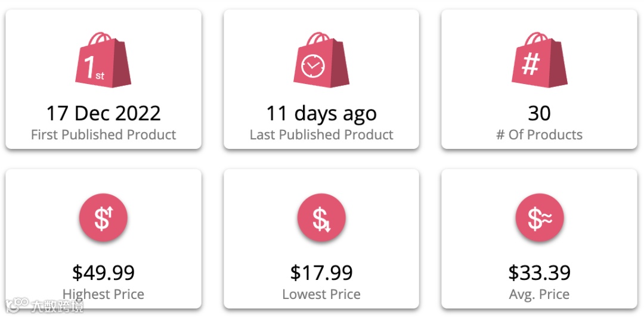This screenshot has height=318, width=644.
Task: Click the watermark logo in corner
Action: pos(17,305)
